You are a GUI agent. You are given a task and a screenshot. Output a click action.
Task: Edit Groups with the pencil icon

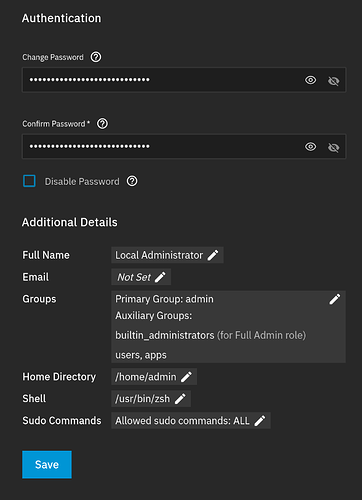pos(335,299)
